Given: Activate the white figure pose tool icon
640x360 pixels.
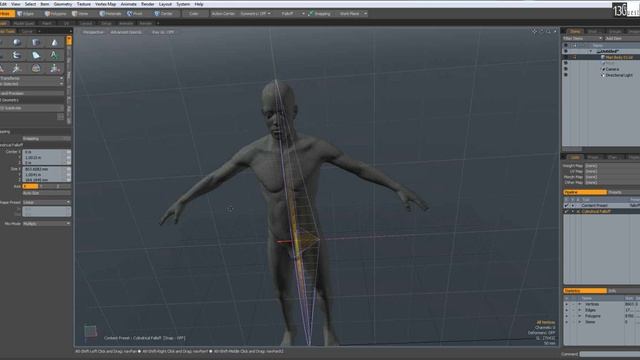Looking at the screenshot, I should [17, 68].
